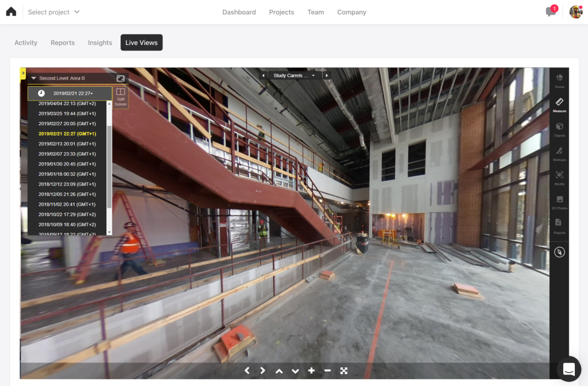Open the 2D Photos panel
The height and width of the screenshot is (386, 588).
[559, 201]
